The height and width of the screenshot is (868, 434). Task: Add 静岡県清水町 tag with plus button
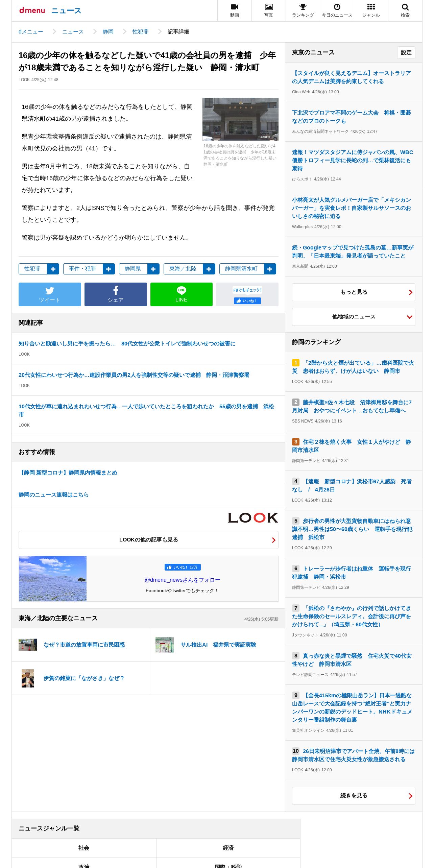pyautogui.click(x=270, y=269)
